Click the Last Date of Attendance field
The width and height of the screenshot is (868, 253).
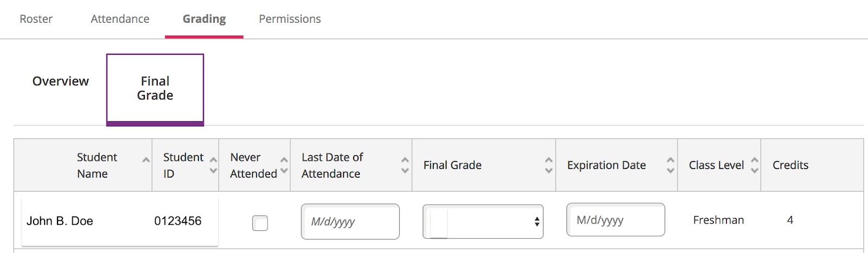(350, 222)
